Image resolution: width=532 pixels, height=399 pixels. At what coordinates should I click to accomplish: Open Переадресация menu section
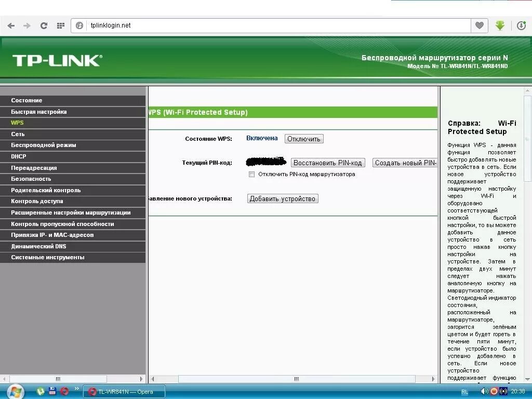click(x=73, y=168)
